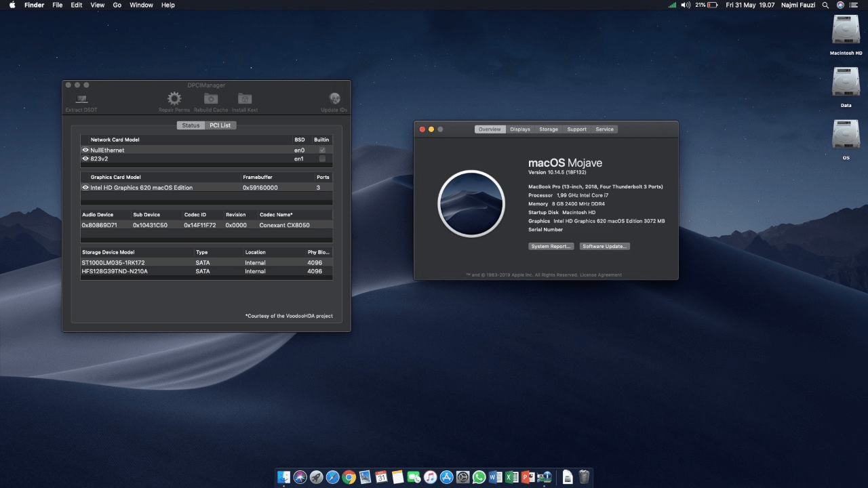
Task: Launch Microsoft Excel from the Dock
Action: coord(511,477)
